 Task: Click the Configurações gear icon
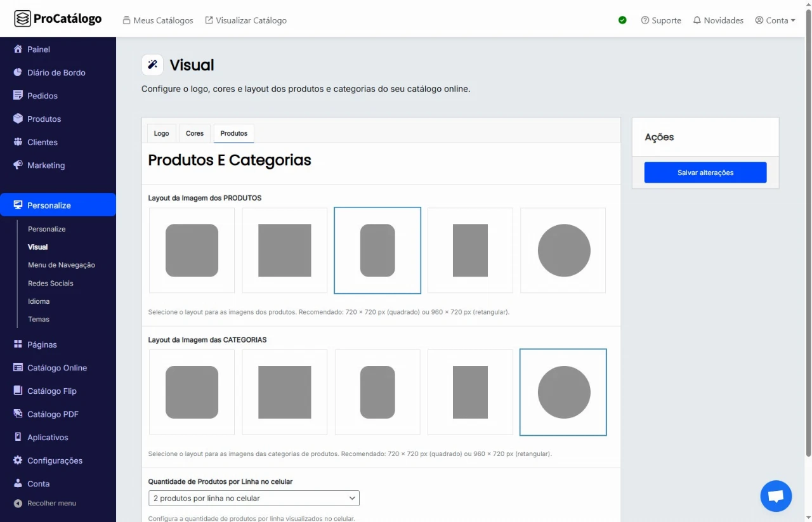pyautogui.click(x=18, y=460)
